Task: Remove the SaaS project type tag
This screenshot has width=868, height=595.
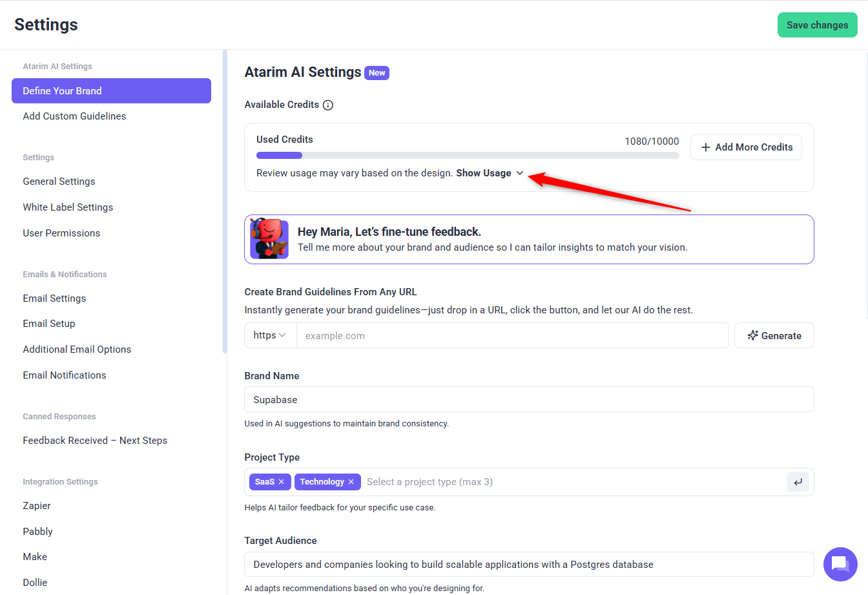Action: coord(282,482)
